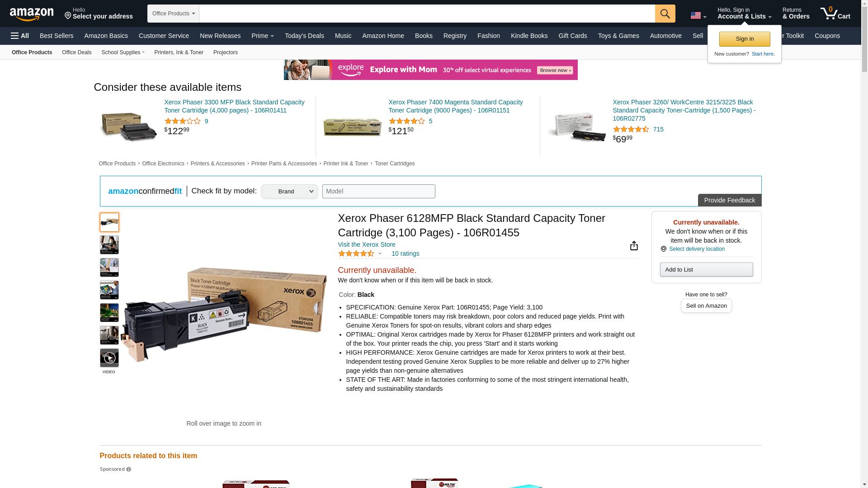Click the Model input field
This screenshot has width=868, height=488.
tap(379, 192)
